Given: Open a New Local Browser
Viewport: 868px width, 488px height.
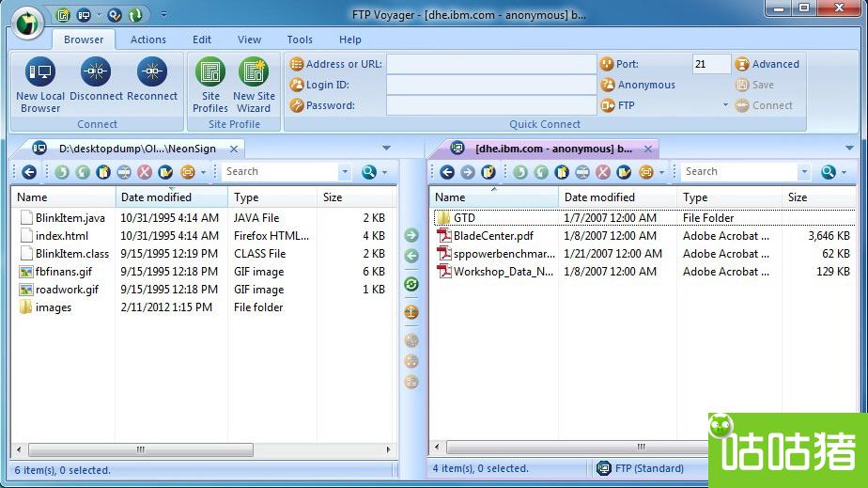Looking at the screenshot, I should point(39,85).
